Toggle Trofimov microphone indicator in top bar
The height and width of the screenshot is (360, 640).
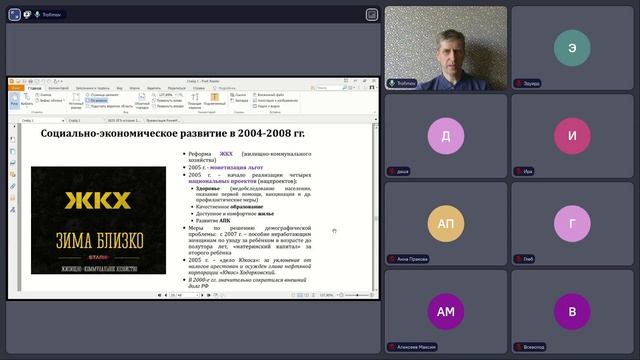click(38, 15)
